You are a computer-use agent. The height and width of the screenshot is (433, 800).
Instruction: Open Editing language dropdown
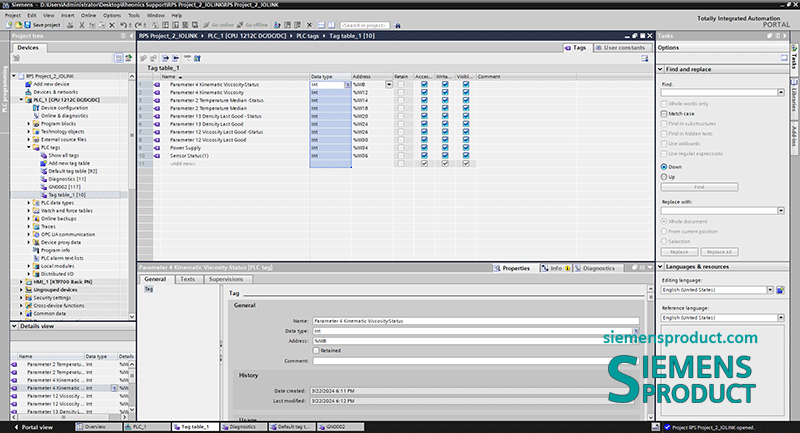[x=770, y=290]
